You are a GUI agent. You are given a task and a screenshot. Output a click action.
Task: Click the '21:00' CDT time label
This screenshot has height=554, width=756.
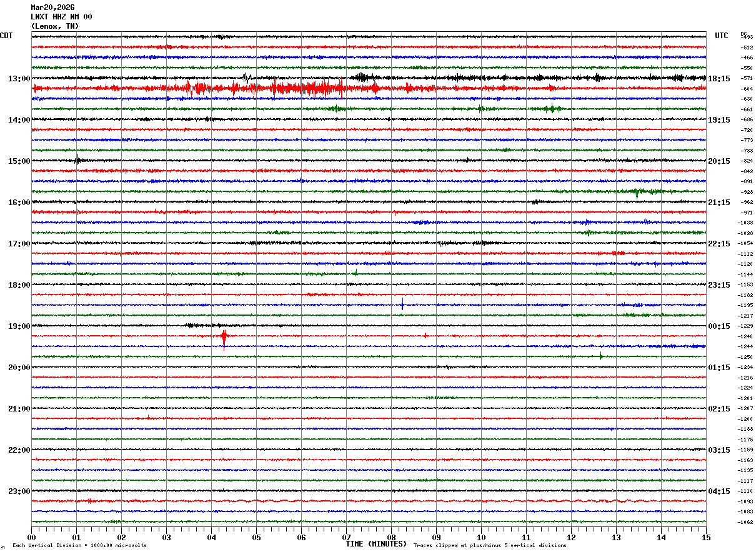click(19, 409)
